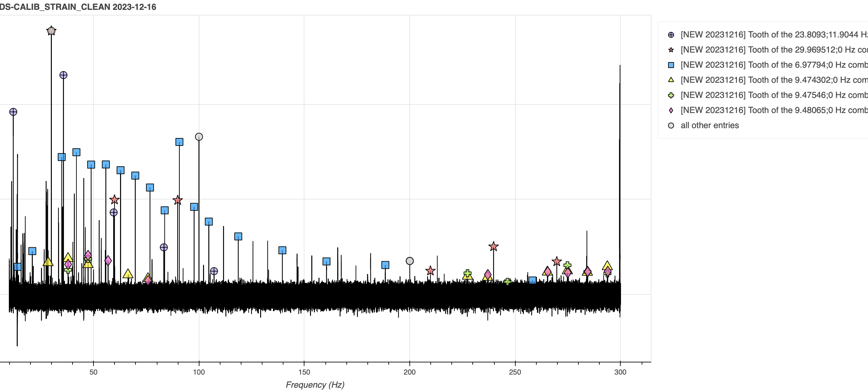Click the gray circle marker at 200 Hz
868x390 pixels.
tap(409, 261)
